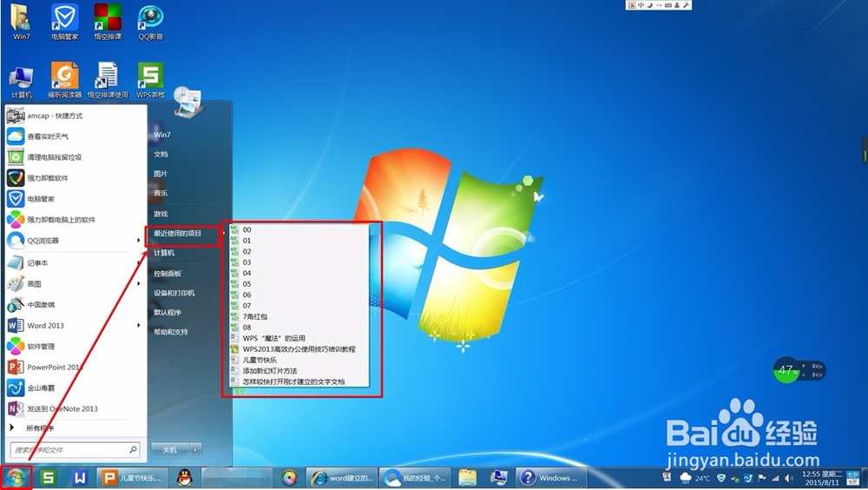Open 查看实时天气 in Start menu
868x490 pixels.
click(x=75, y=136)
